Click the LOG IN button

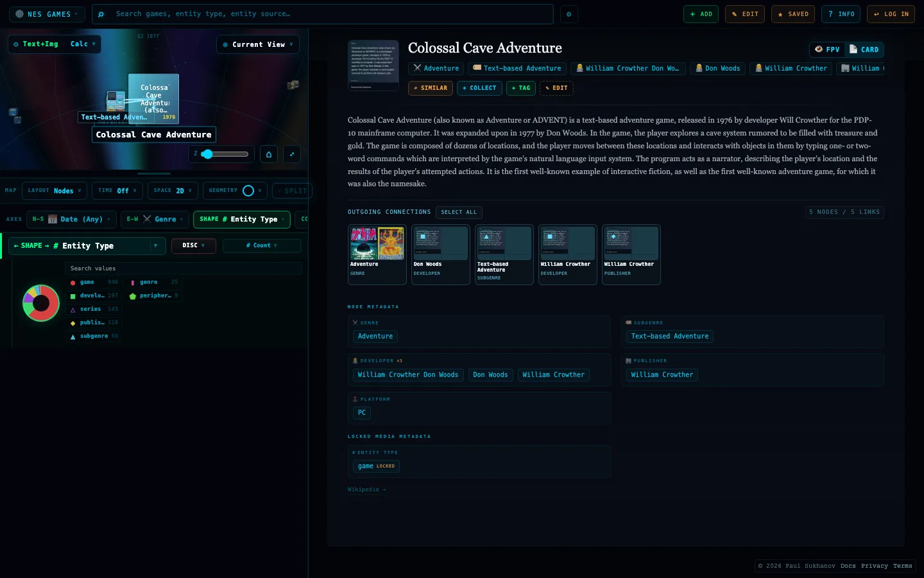tap(891, 14)
